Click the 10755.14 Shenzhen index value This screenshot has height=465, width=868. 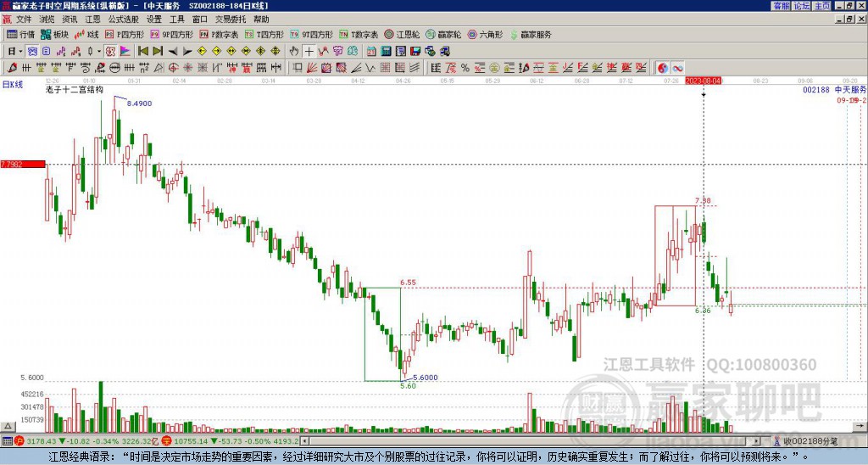[x=191, y=441]
